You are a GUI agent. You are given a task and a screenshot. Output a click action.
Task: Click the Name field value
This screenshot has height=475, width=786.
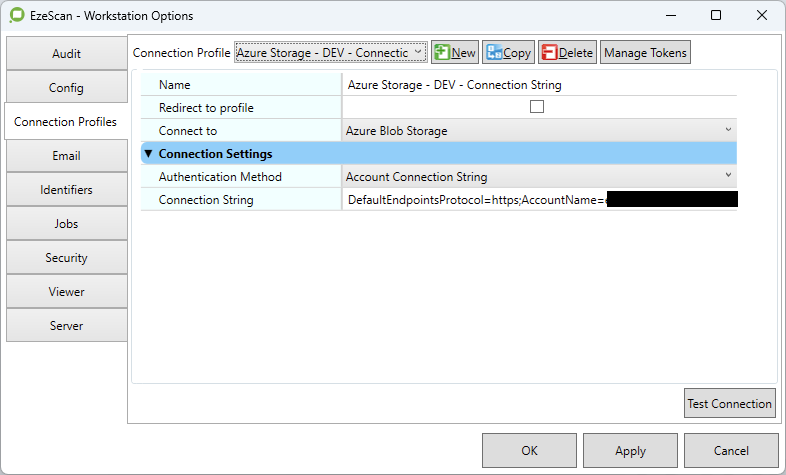pos(538,85)
